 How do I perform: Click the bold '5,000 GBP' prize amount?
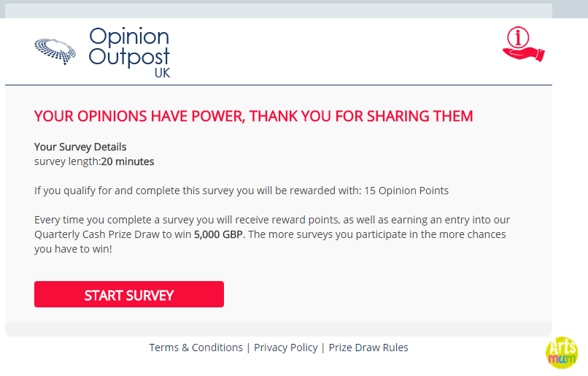pos(218,234)
